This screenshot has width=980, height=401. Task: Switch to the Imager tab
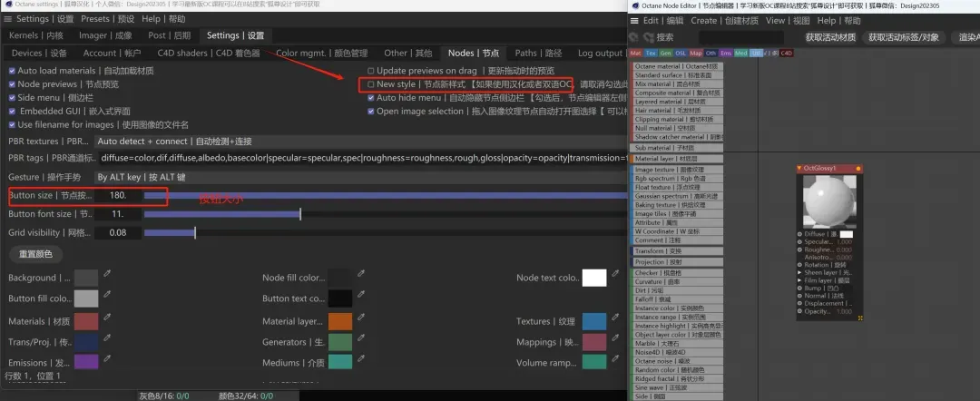pos(105,35)
